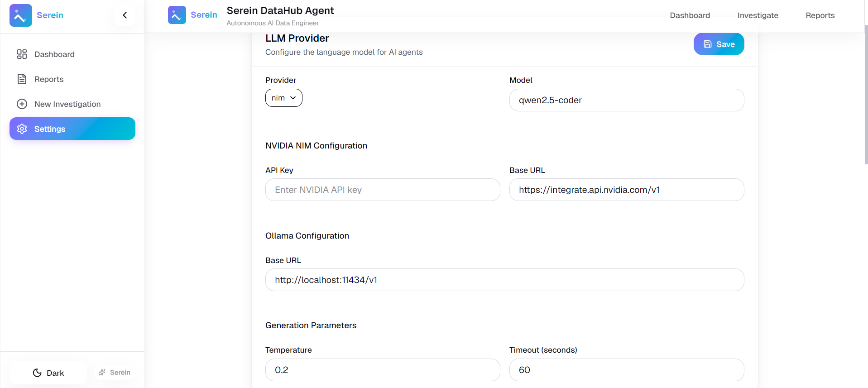Click the Provider label
This screenshot has width=868, height=388.
281,80
